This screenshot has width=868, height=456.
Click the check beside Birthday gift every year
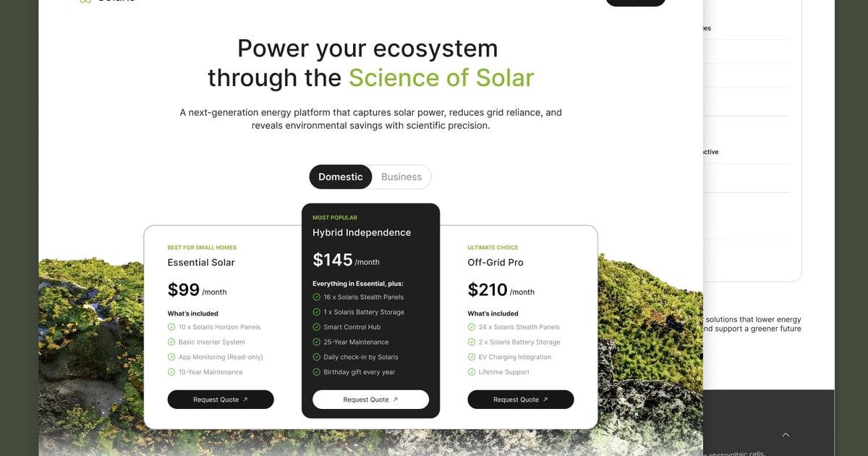pos(316,372)
